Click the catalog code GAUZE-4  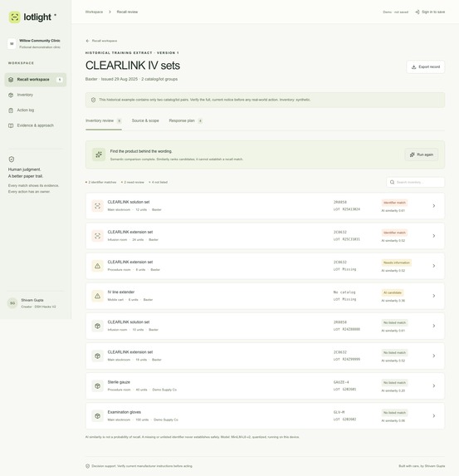pos(341,382)
